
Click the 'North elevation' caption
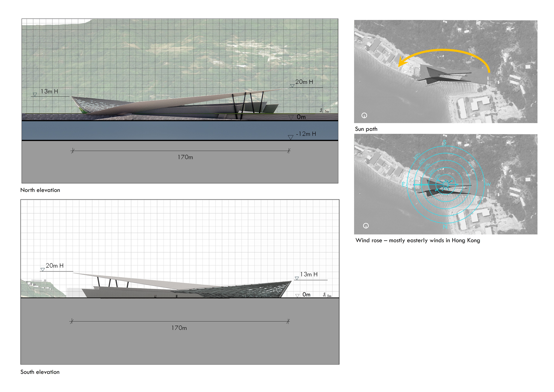40,190
